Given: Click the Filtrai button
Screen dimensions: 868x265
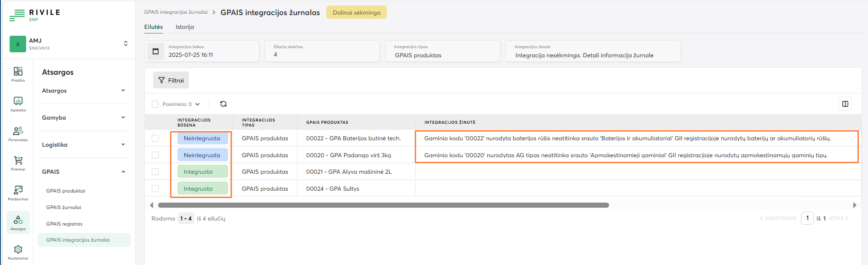Looking at the screenshot, I should coord(171,80).
